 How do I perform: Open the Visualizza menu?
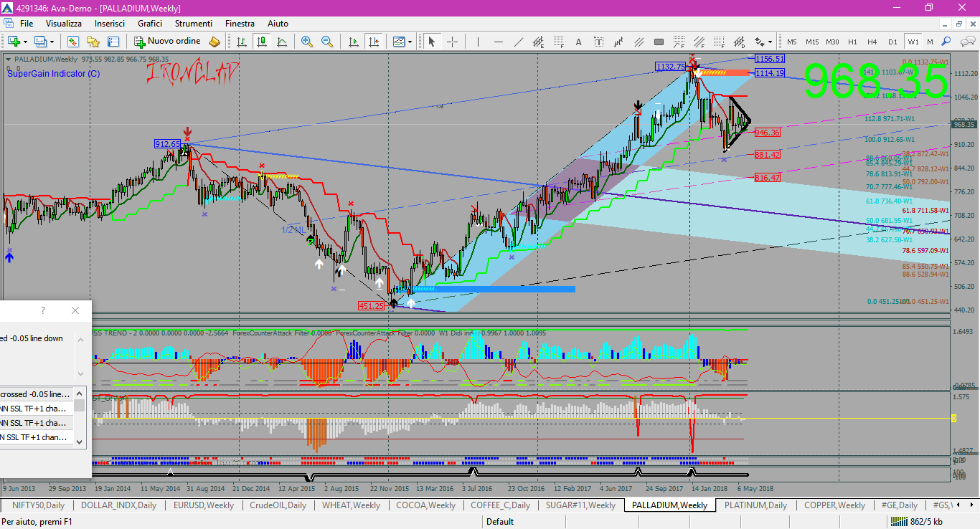pyautogui.click(x=64, y=24)
